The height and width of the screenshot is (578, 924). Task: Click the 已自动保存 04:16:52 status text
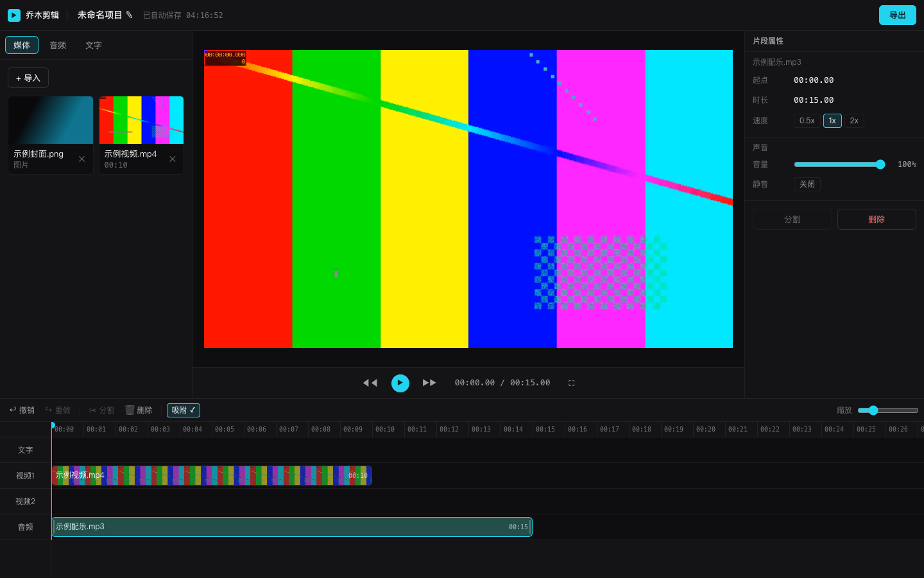coord(183,15)
